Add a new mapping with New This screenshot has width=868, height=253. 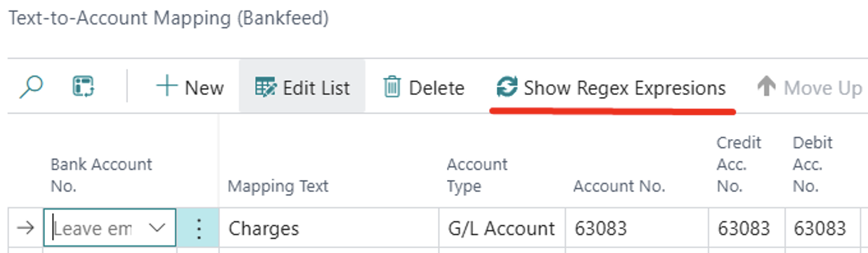(190, 87)
